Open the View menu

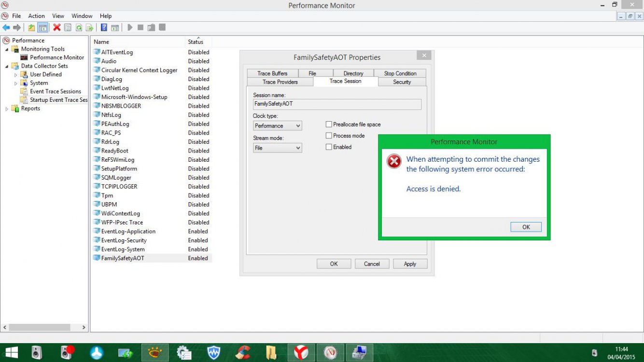[58, 16]
